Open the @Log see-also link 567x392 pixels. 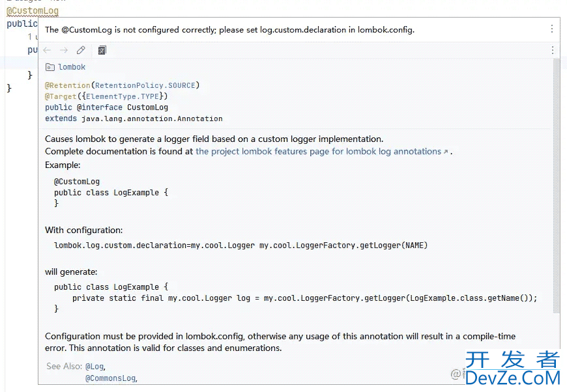(x=94, y=367)
